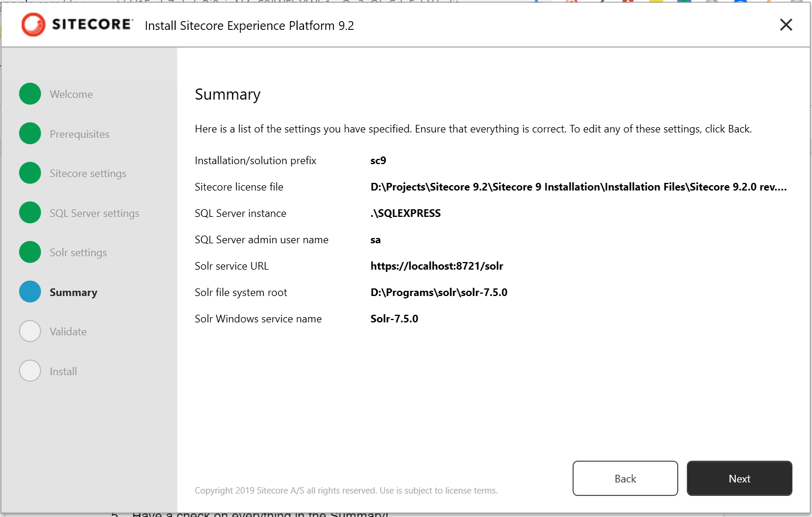
Task: Open the Solr settings step label
Action: (79, 253)
